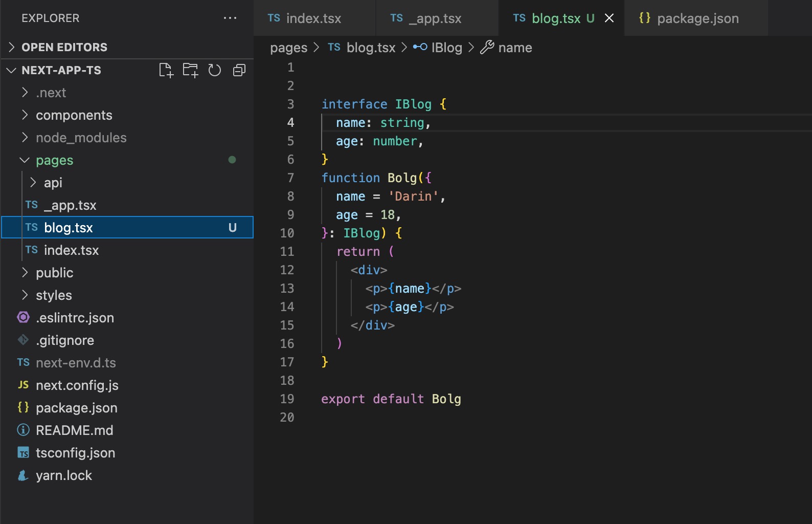Click the TS icon of the _app.tsx tab
Screen dimensions: 812x524
(397, 18)
